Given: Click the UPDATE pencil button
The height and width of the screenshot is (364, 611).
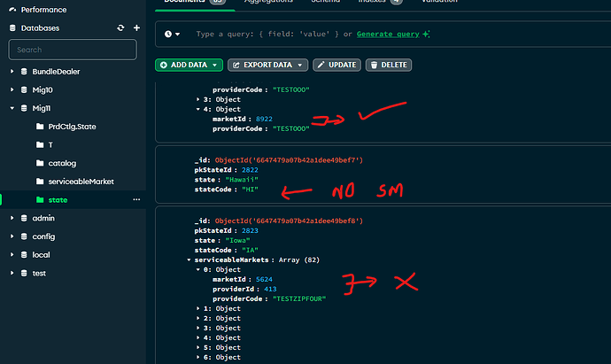Looking at the screenshot, I should [x=336, y=65].
